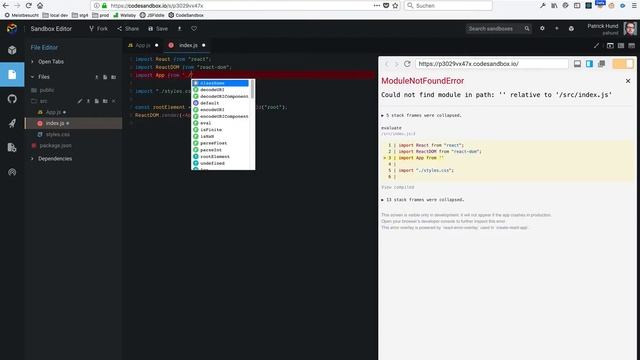Select encodeURIComponent autocomplete suggestion

(x=220, y=116)
